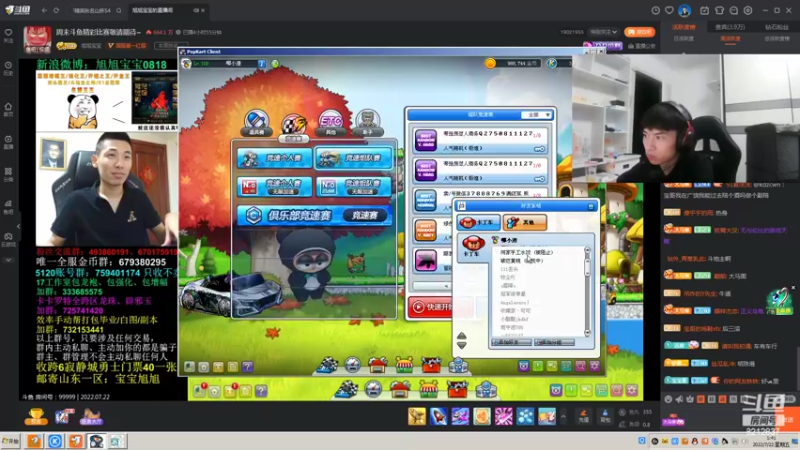Select friend 111丢头 in the list
800x450 pixels.
509,269
